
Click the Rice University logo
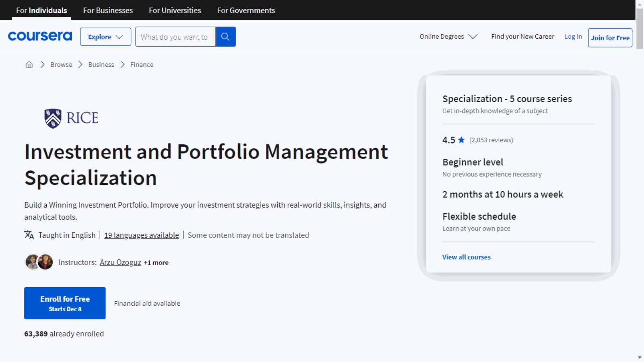[x=71, y=118]
